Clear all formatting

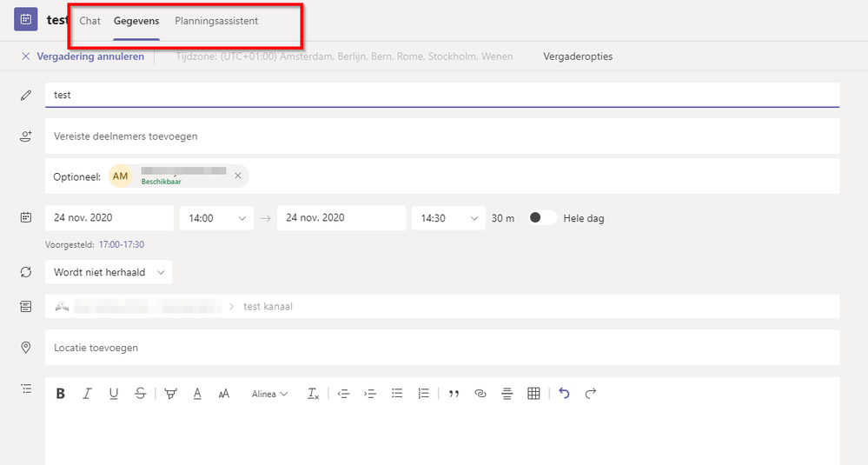[314, 394]
